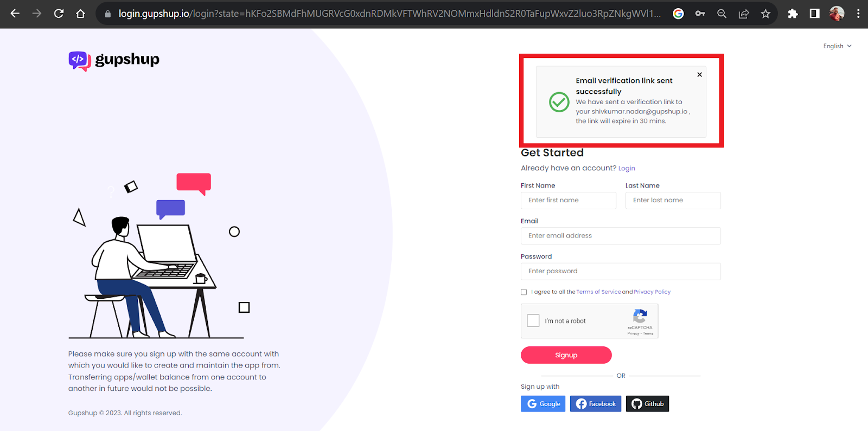
Task: Open the password key icon in address bar
Action: click(x=700, y=14)
